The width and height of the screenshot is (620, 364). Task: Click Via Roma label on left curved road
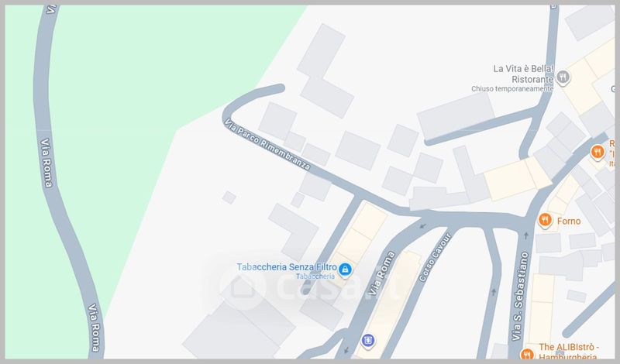[x=46, y=163]
